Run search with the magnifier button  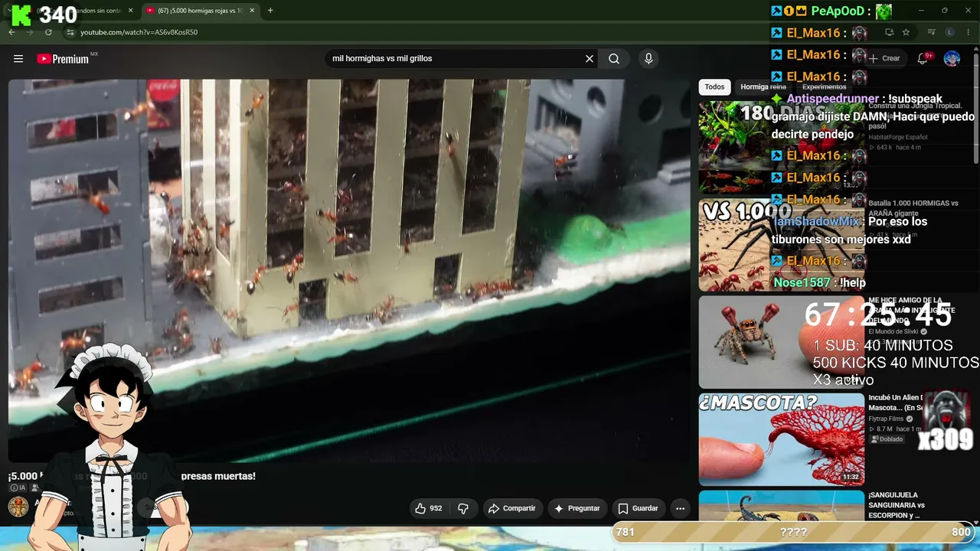click(x=614, y=59)
